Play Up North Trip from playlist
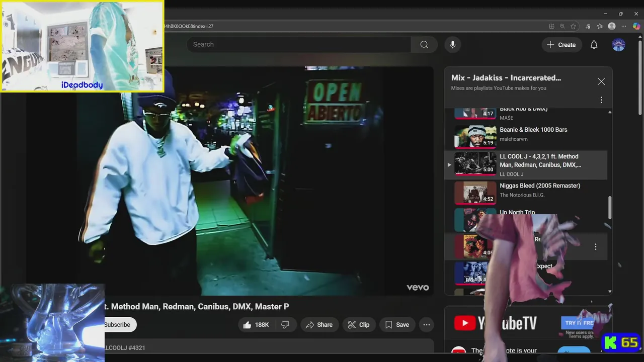Image resolution: width=644 pixels, height=362 pixels. (x=517, y=213)
